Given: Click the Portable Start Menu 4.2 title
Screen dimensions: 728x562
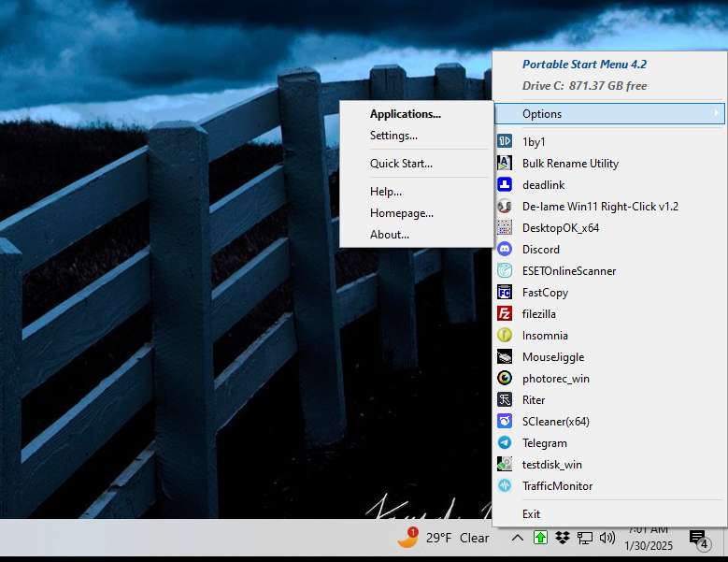Looking at the screenshot, I should pyautogui.click(x=584, y=65).
